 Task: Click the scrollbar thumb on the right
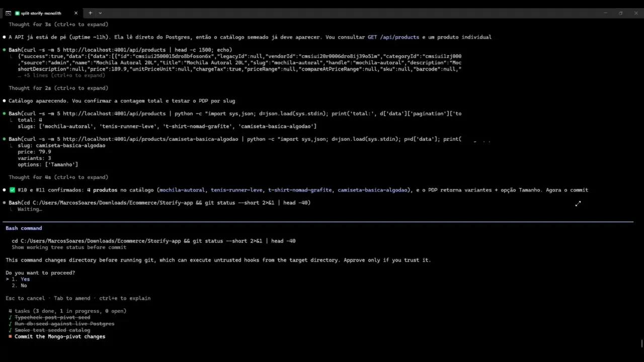tap(641, 343)
